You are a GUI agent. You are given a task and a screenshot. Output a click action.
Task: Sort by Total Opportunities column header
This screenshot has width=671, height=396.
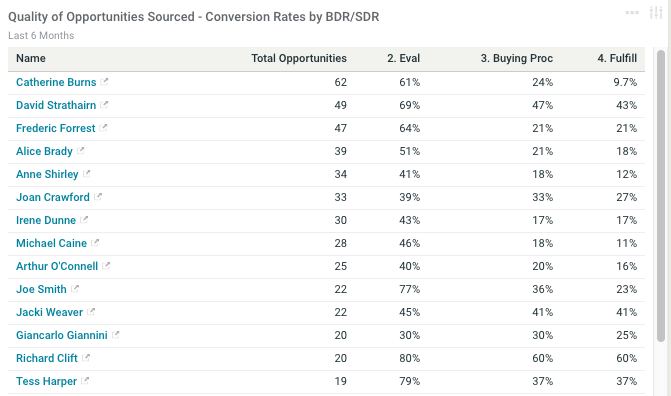(x=299, y=58)
